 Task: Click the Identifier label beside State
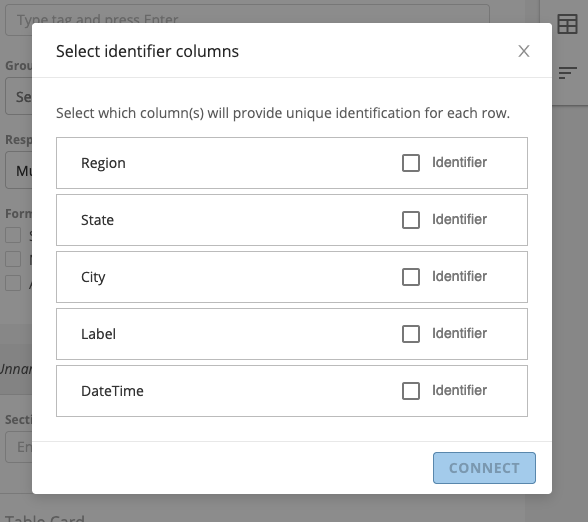point(459,219)
